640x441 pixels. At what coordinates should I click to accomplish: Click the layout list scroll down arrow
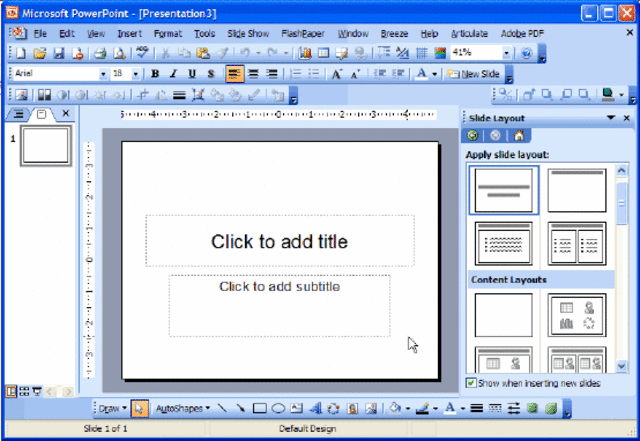621,366
